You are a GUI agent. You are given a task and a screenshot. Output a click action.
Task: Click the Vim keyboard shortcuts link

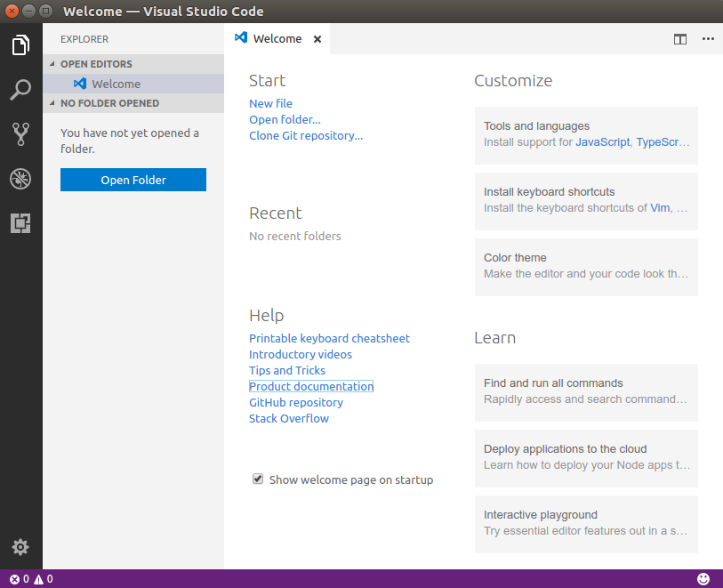(660, 208)
